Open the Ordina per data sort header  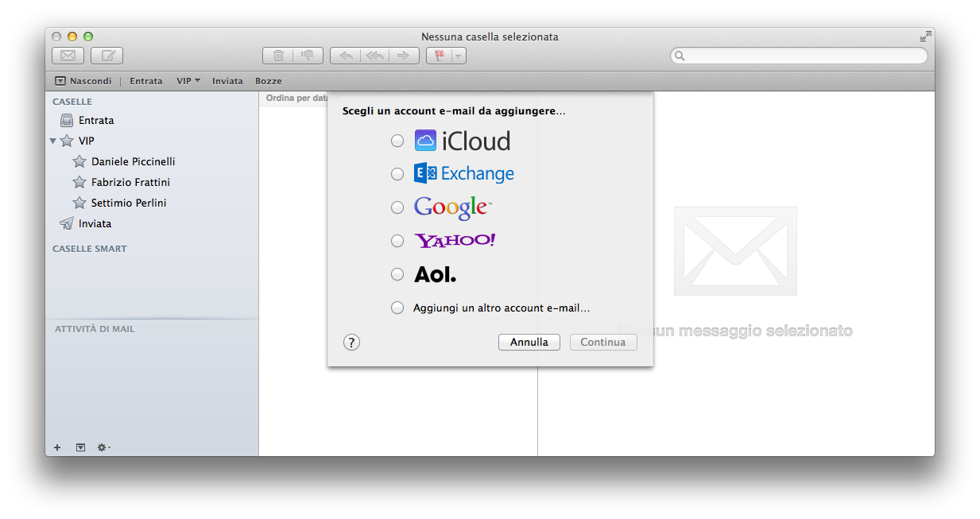pos(296,99)
